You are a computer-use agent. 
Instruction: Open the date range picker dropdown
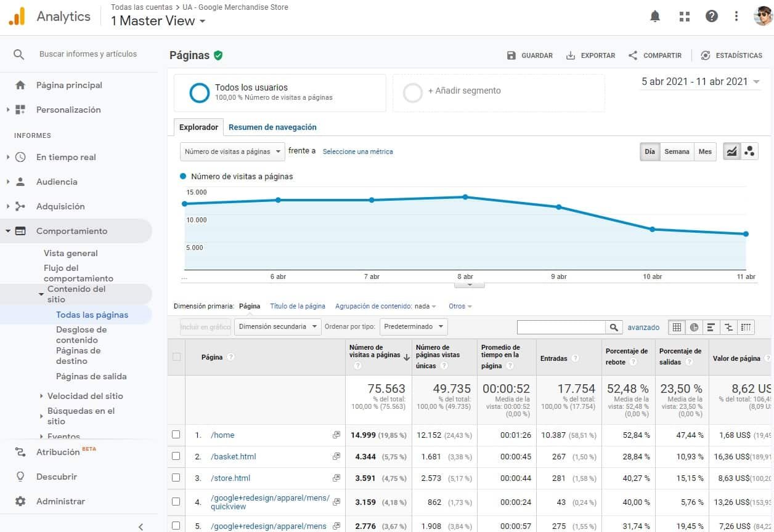click(701, 81)
